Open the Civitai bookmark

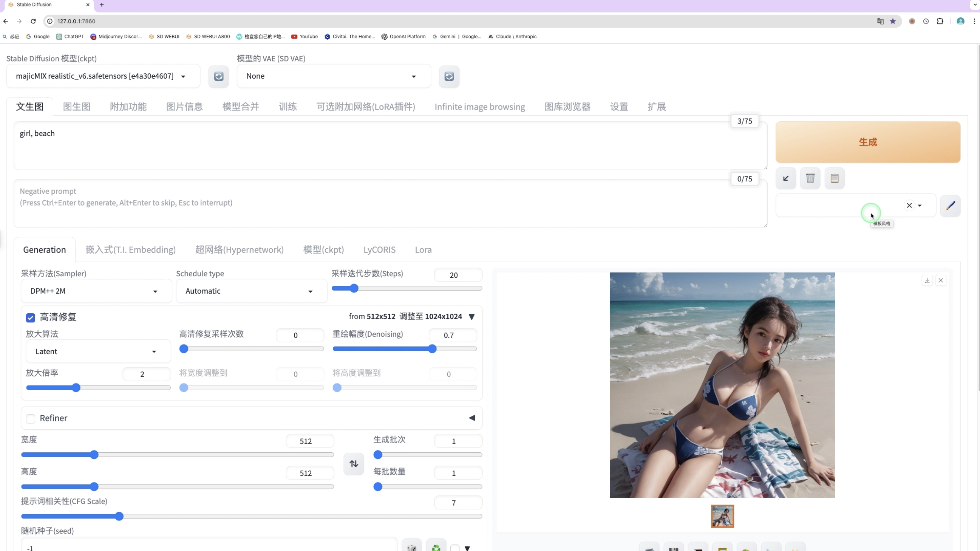click(x=349, y=37)
